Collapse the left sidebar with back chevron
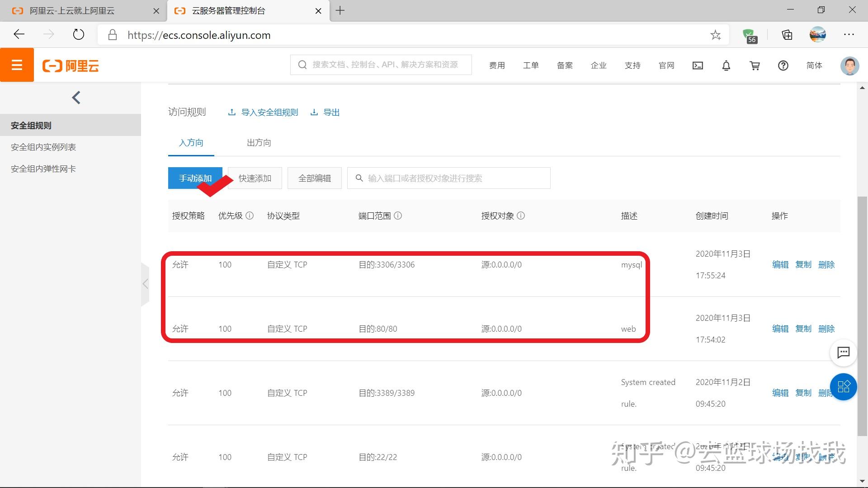The height and width of the screenshot is (488, 868). pos(76,97)
